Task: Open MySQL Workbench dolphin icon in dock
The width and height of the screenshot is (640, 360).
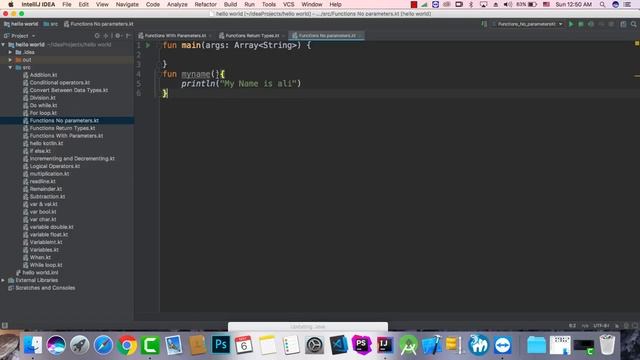Action: point(478,345)
